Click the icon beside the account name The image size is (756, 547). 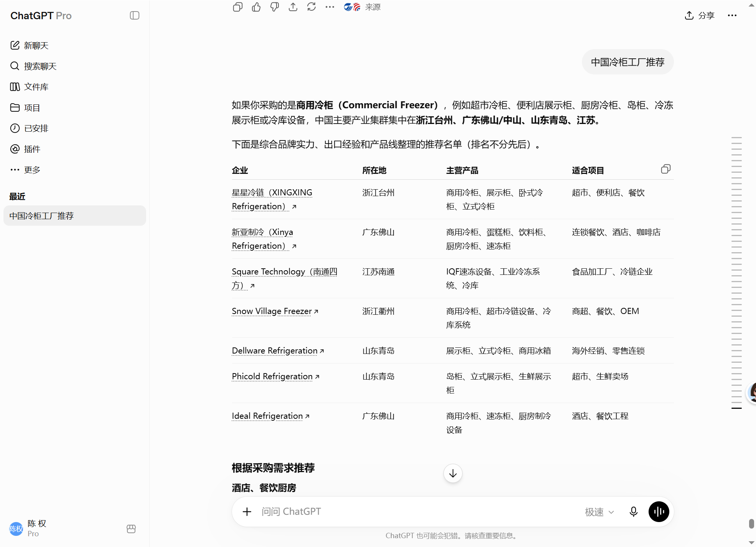[131, 529]
